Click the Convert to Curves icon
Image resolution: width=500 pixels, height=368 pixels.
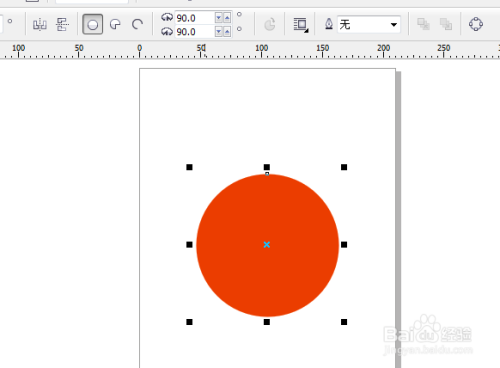[476, 24]
